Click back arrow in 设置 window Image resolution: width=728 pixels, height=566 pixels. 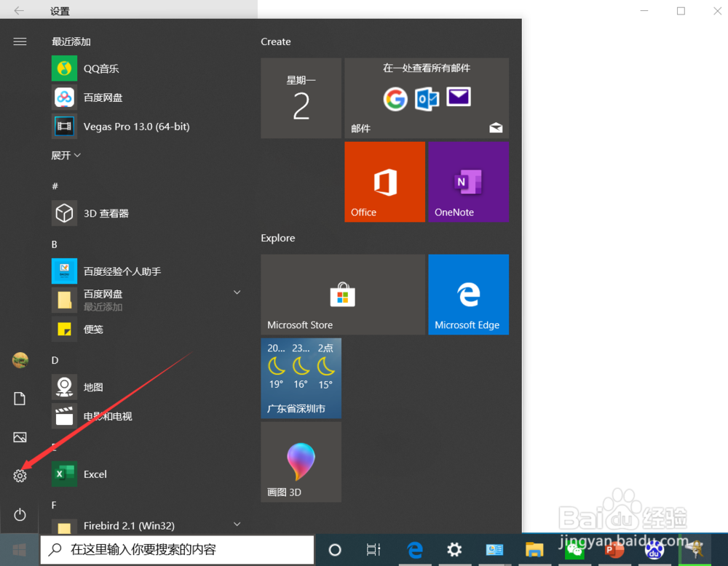point(19,11)
